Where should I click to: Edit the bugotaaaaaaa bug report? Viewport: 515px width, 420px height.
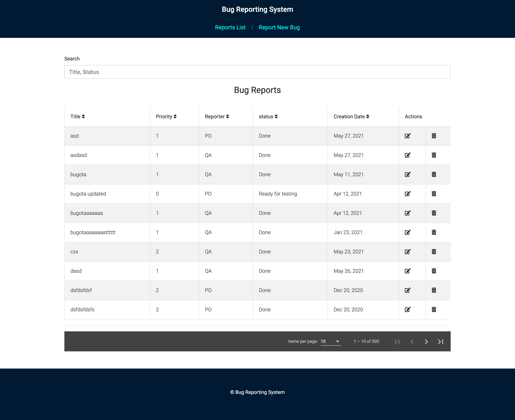(408, 213)
